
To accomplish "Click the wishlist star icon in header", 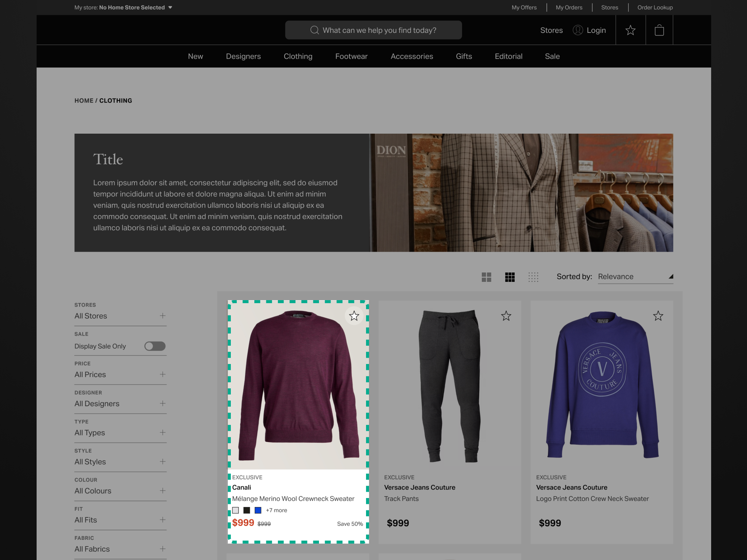I will pos(630,30).
